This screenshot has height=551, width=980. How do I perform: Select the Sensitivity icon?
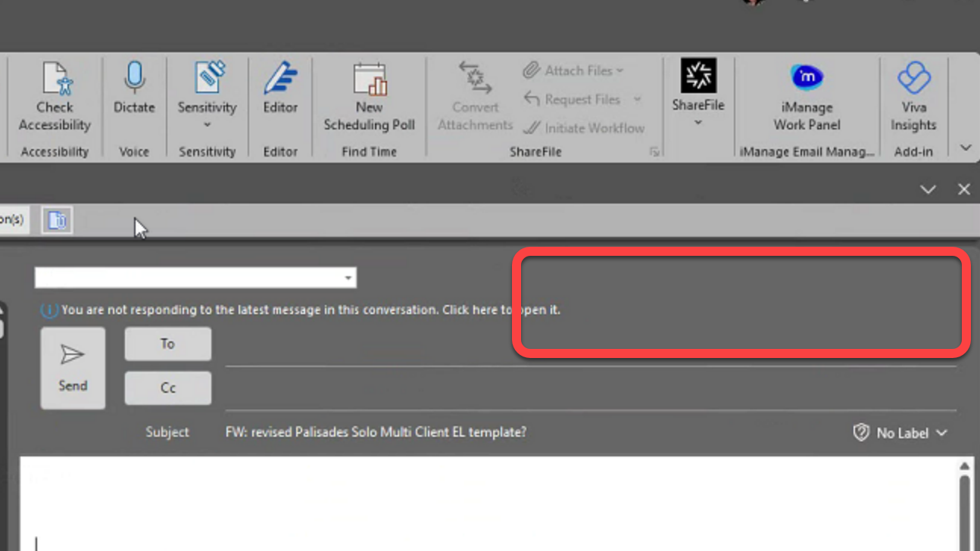[x=207, y=76]
